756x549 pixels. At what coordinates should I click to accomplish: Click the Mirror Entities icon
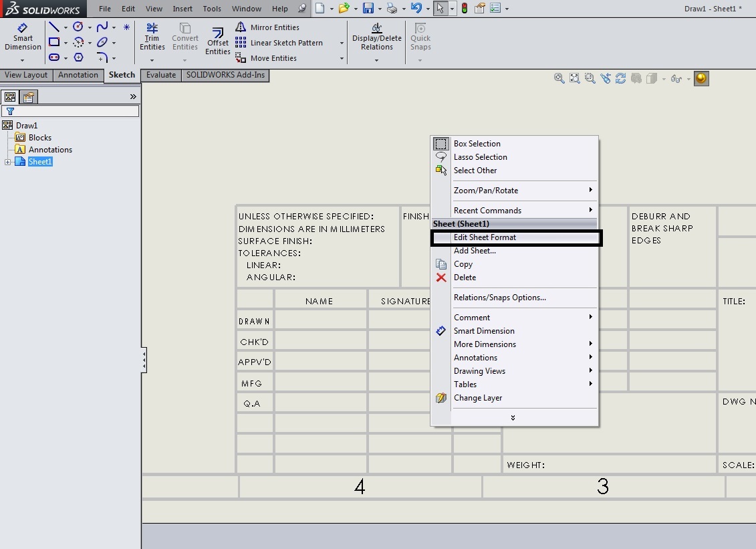pyautogui.click(x=241, y=27)
